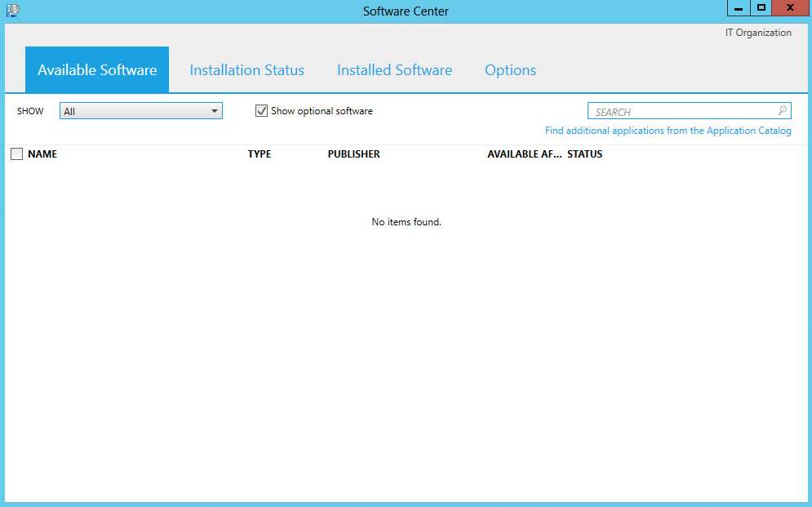
Task: Sort by the AVAILABLE AF... column header
Action: coord(525,153)
